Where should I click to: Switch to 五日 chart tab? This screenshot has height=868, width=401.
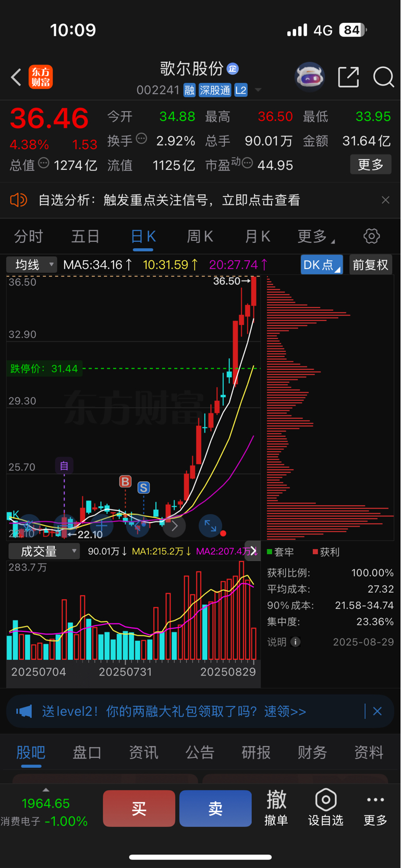click(86, 237)
